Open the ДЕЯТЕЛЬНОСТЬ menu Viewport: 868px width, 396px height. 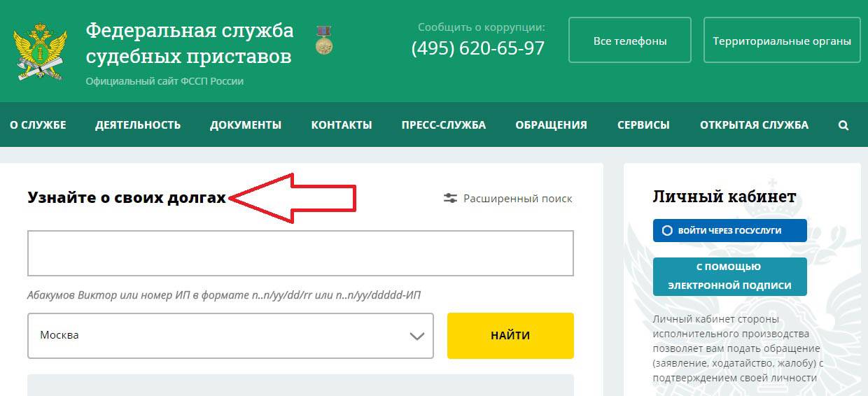point(138,125)
